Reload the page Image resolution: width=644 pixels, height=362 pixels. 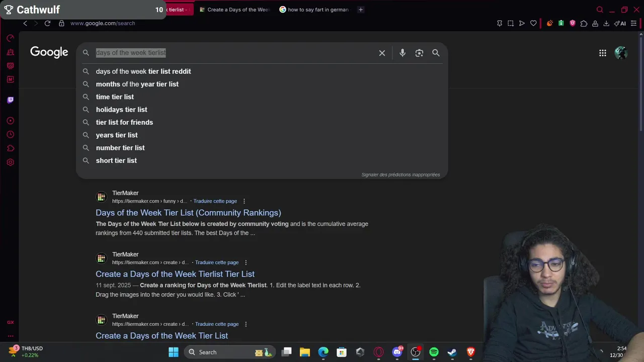[x=47, y=23]
